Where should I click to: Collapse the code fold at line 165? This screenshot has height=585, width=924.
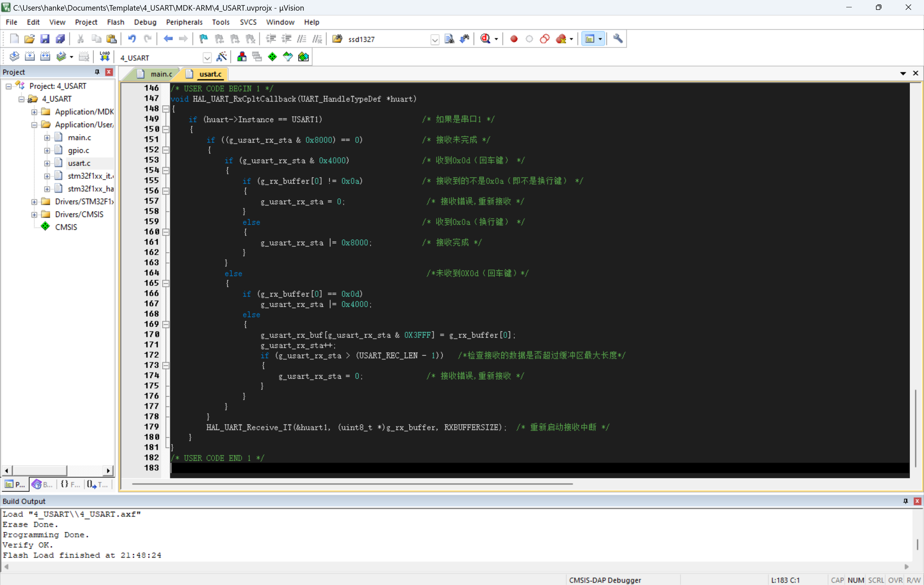tap(166, 283)
